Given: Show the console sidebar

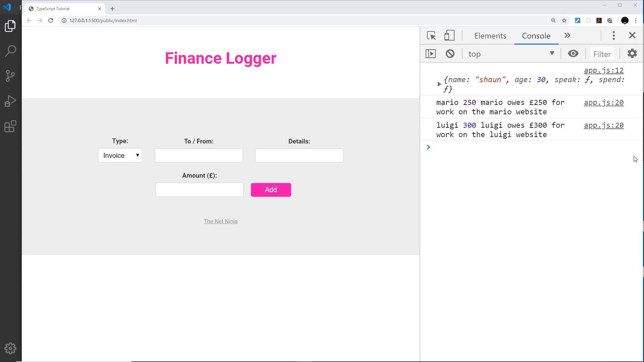Looking at the screenshot, I should click(431, 54).
